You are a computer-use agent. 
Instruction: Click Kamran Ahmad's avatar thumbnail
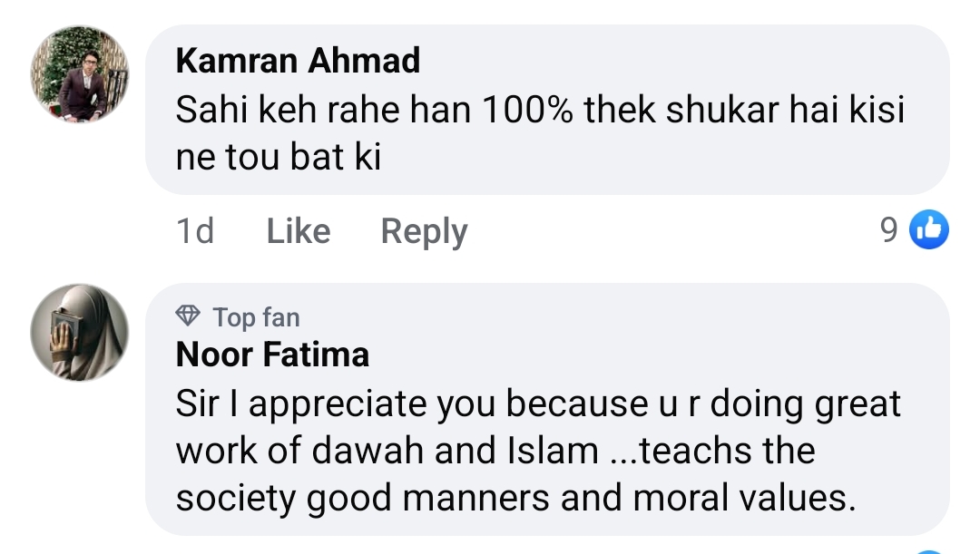click(79, 73)
